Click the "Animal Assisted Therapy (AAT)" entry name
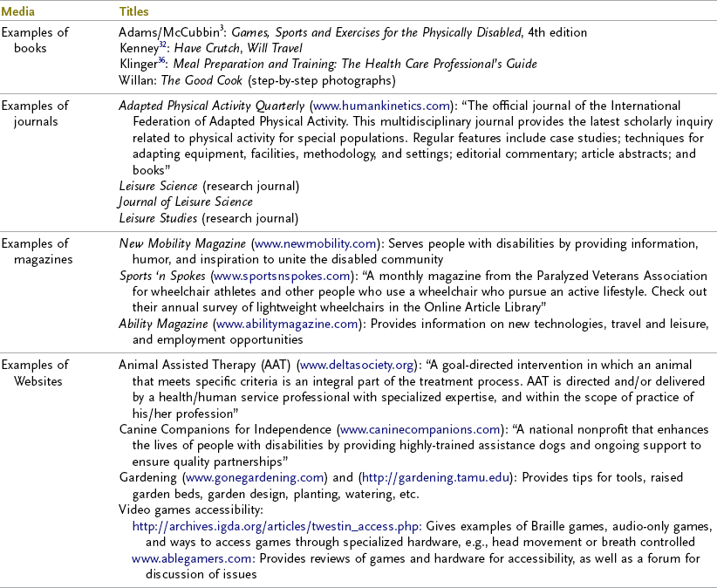717x588 pixels. (205, 365)
